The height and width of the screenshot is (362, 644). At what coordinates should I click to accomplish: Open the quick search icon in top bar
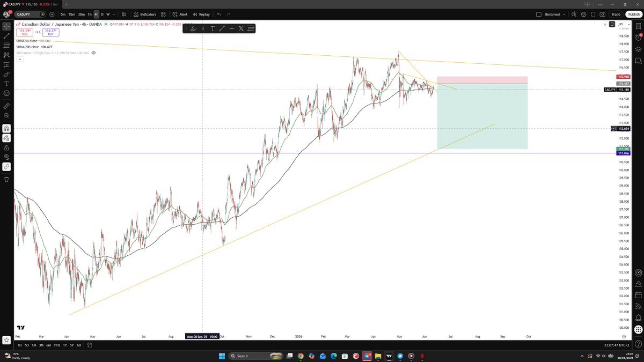pyautogui.click(x=574, y=14)
